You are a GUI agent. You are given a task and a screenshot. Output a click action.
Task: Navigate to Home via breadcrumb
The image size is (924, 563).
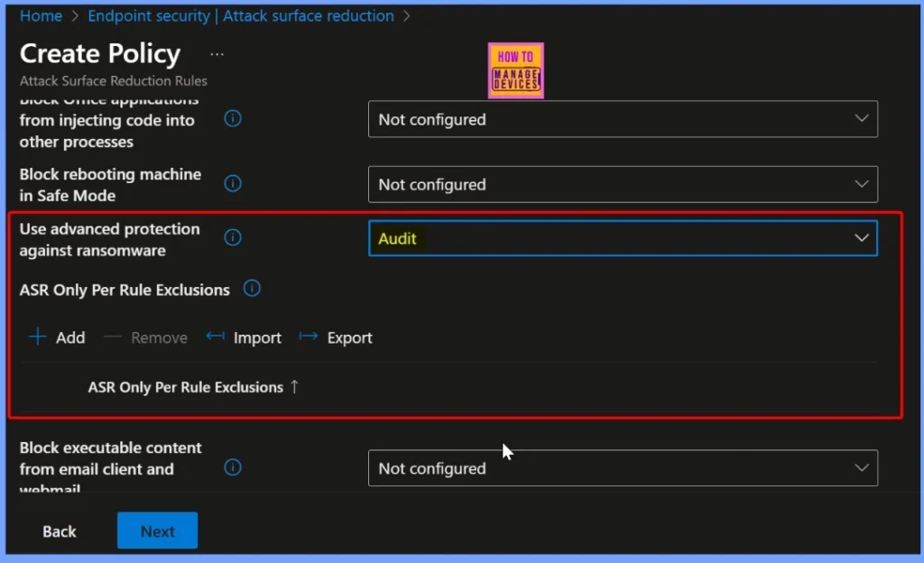tap(41, 15)
